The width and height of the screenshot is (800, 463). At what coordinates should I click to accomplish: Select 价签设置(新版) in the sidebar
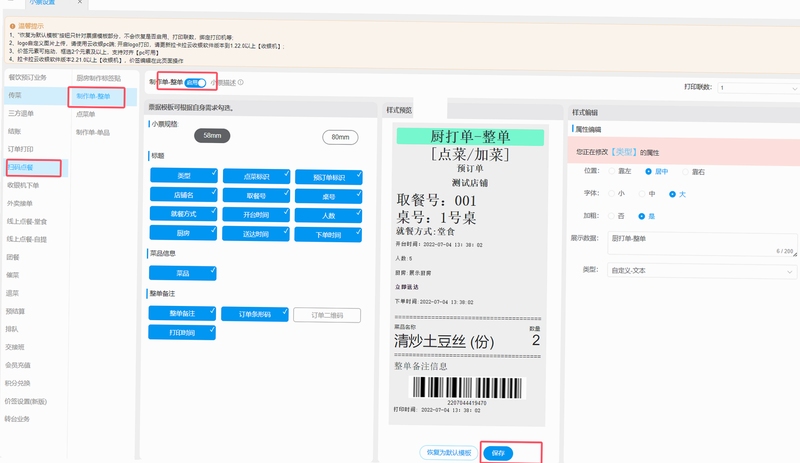pyautogui.click(x=26, y=401)
